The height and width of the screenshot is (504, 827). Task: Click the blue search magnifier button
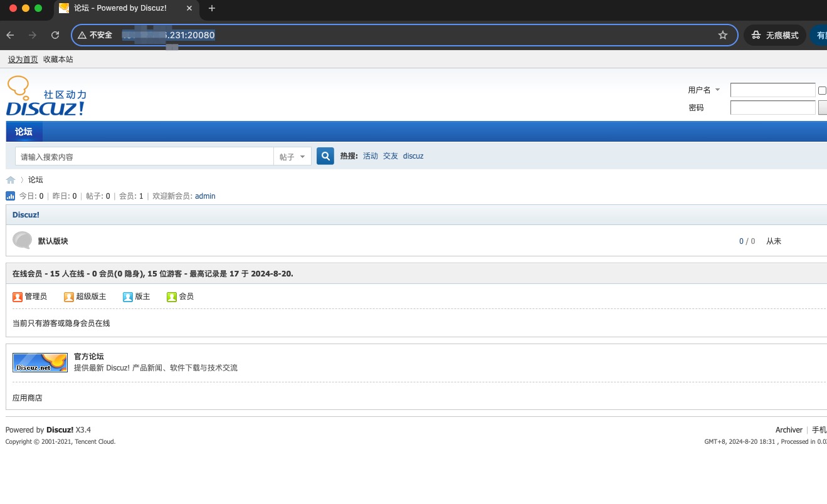325,156
